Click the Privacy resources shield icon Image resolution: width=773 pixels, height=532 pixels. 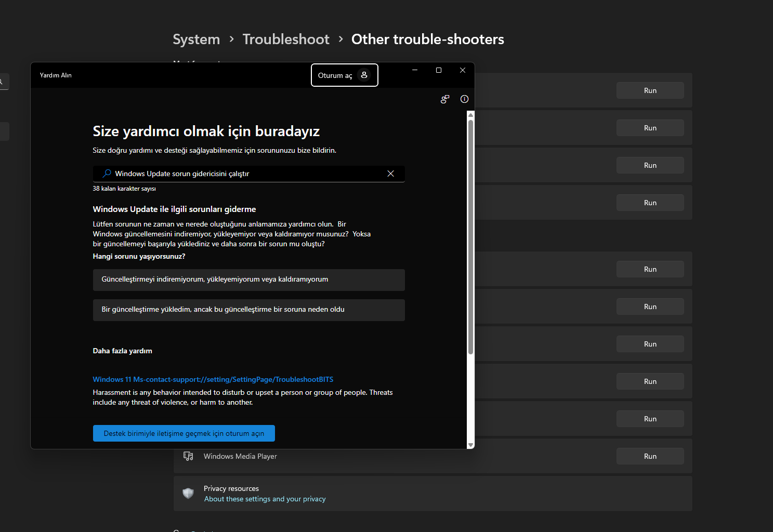[188, 493]
